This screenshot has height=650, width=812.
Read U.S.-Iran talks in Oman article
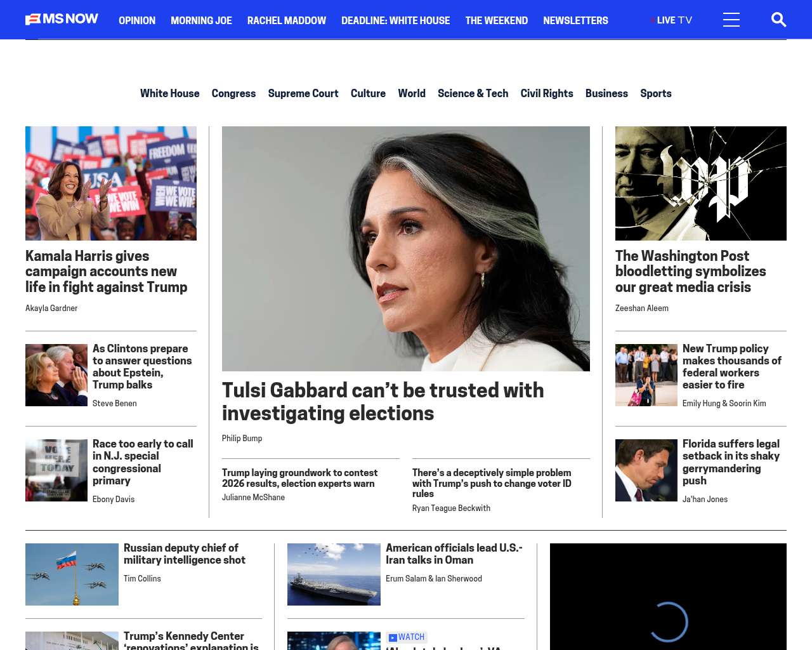point(454,554)
